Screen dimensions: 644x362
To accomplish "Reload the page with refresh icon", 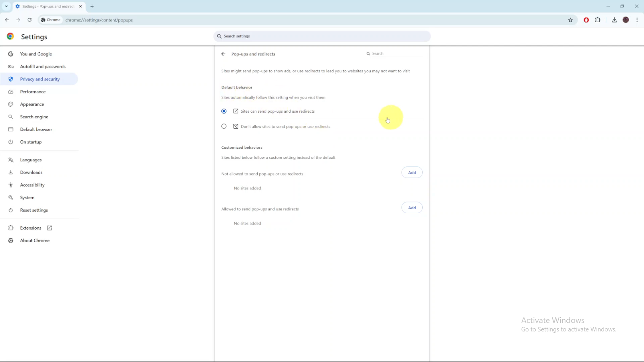I will (x=29, y=20).
